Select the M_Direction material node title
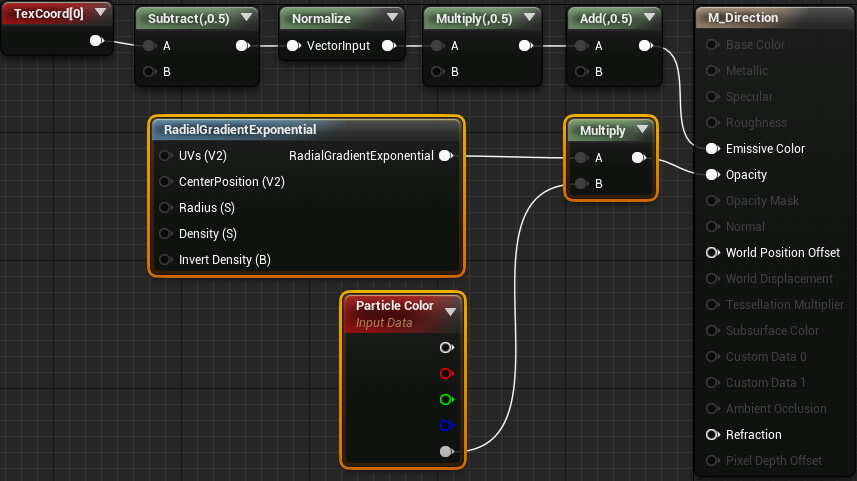This screenshot has width=857, height=481. (x=743, y=17)
